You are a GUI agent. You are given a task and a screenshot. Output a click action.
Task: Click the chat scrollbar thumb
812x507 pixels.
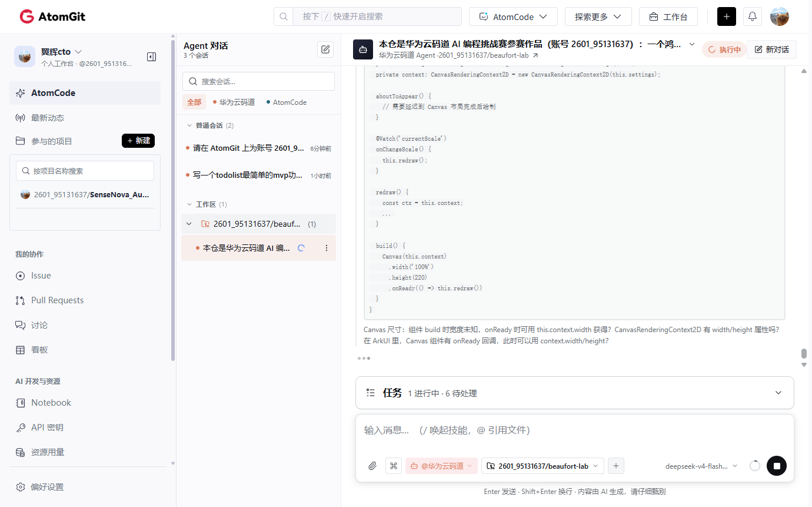point(804,353)
